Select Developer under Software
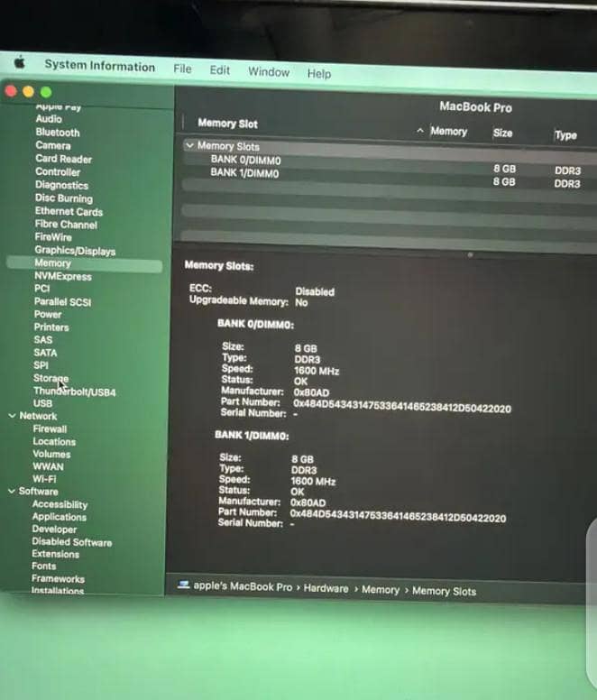 point(54,529)
